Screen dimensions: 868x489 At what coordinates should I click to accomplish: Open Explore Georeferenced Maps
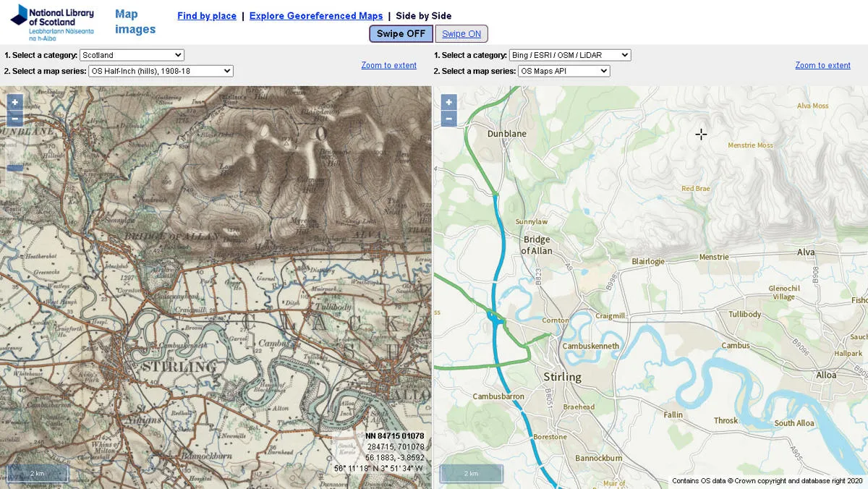pyautogui.click(x=316, y=15)
